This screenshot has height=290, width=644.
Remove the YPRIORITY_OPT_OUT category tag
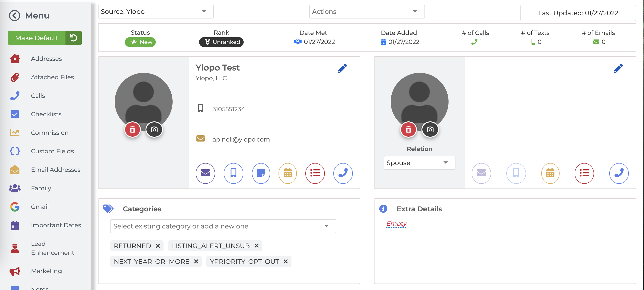[x=285, y=262]
